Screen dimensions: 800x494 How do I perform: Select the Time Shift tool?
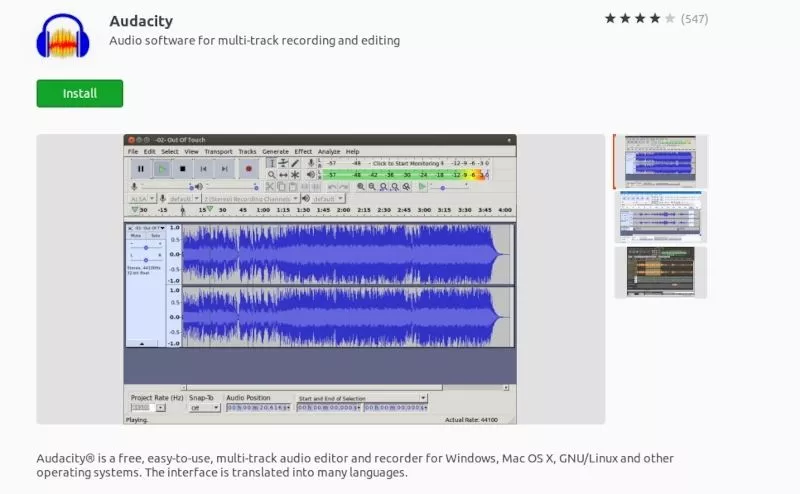click(283, 175)
